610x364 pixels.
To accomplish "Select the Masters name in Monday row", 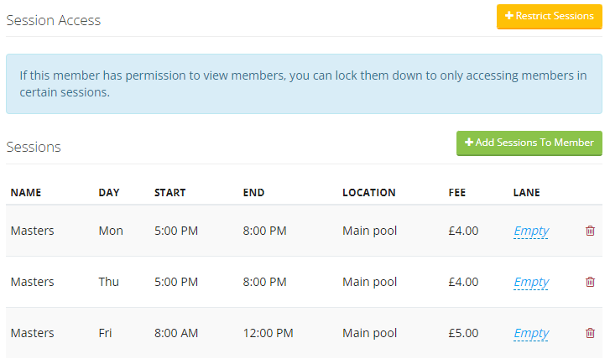I will 32,231.
